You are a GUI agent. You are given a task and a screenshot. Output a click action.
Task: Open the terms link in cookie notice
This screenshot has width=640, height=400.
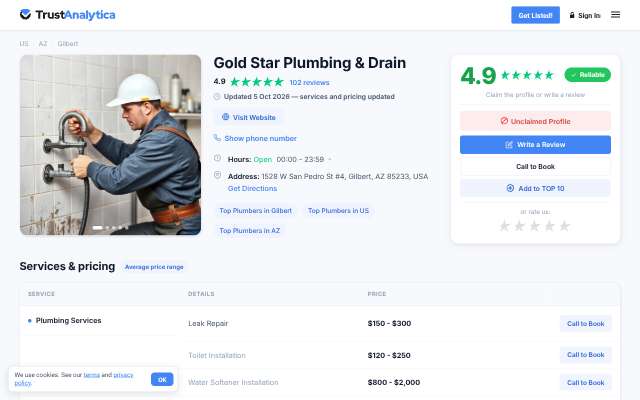click(91, 375)
